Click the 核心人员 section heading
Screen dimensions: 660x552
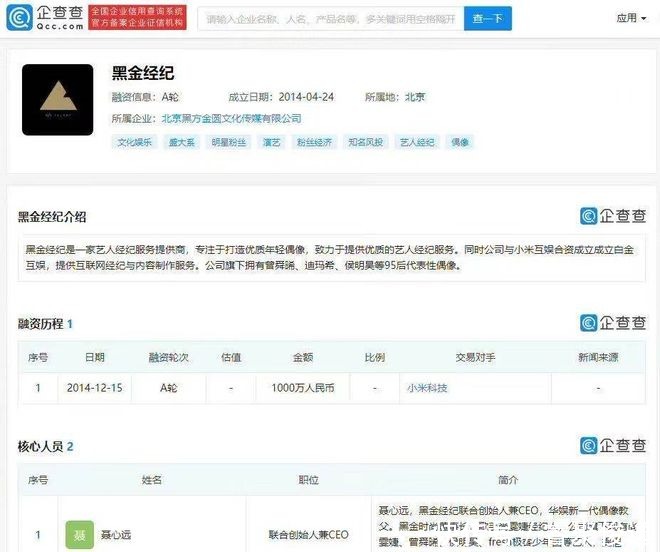45,446
